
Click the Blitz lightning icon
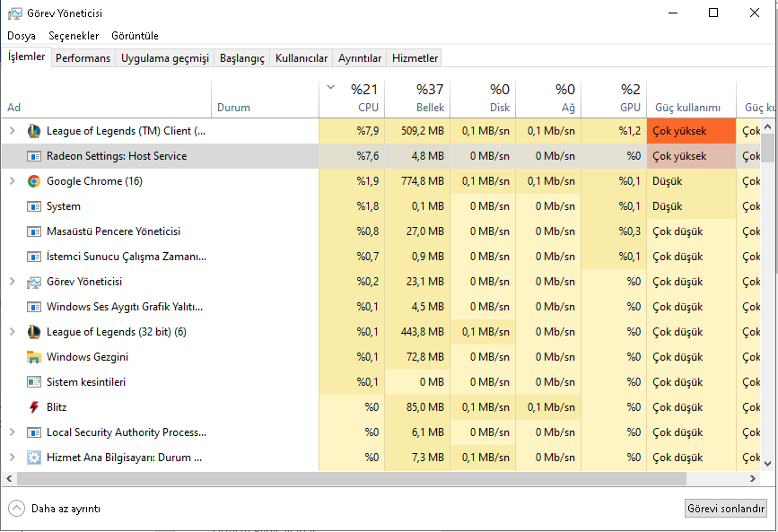coord(34,407)
